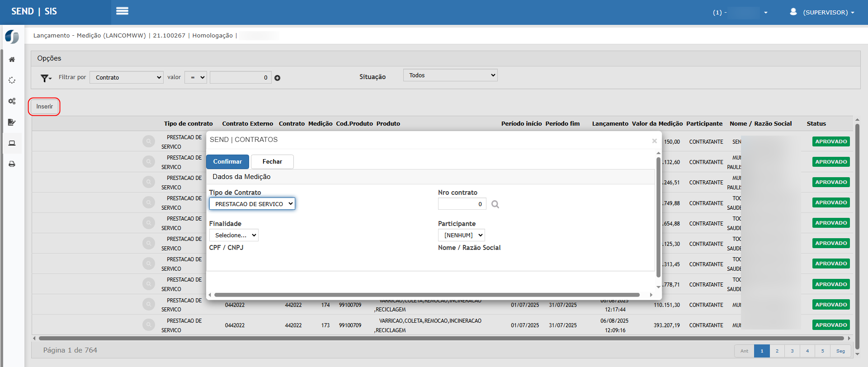
Task: Go to page 3 in pagination
Action: coord(792,351)
